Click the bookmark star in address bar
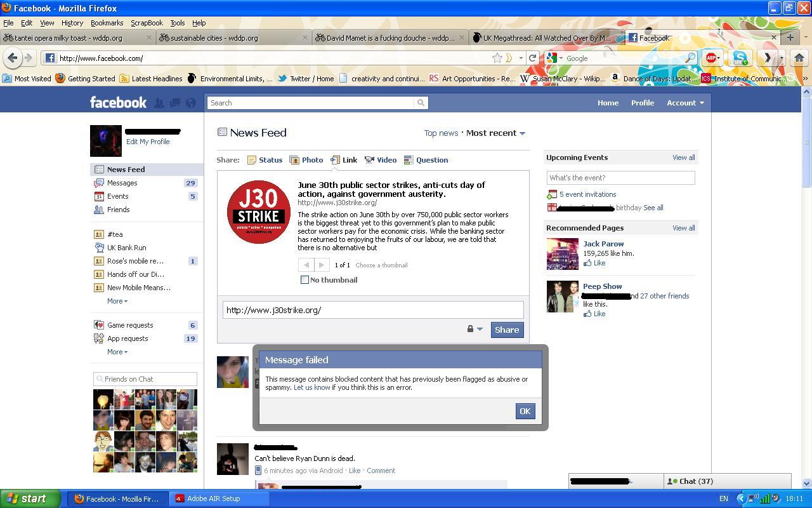This screenshot has width=812, height=508. (497, 58)
